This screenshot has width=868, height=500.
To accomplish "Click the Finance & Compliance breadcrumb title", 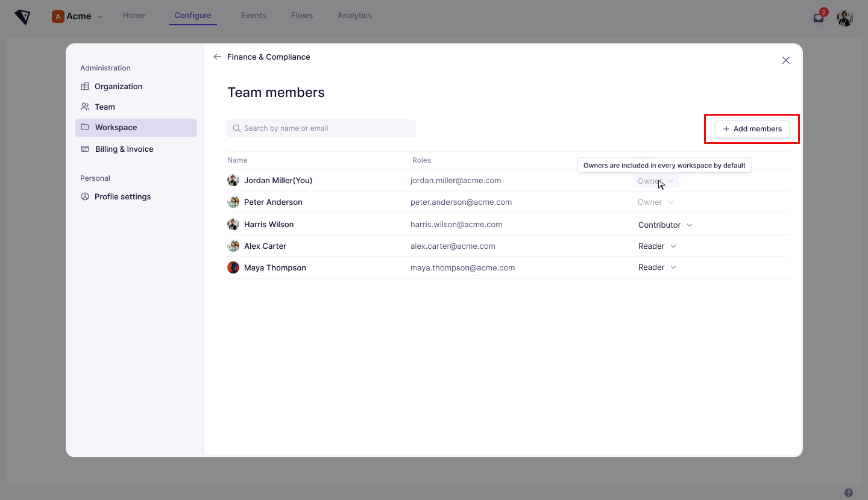I will tap(269, 57).
